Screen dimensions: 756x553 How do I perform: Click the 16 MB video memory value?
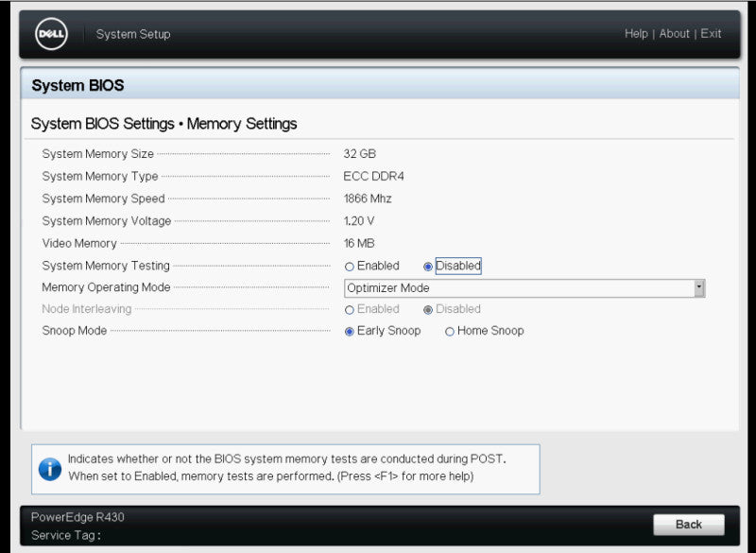tap(359, 244)
